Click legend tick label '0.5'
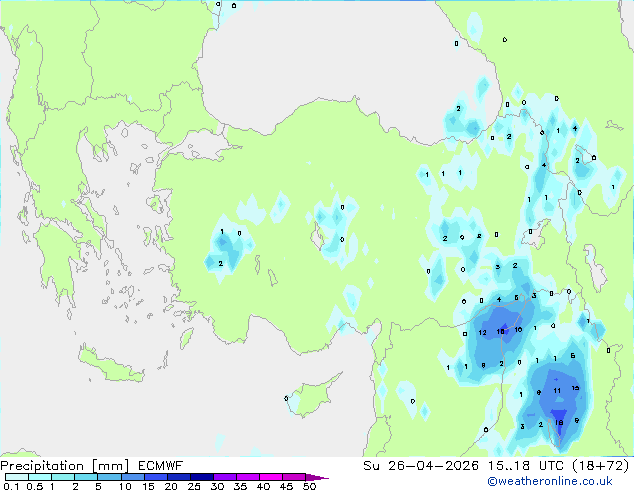Screen dimensions: 634x490 click(35, 486)
